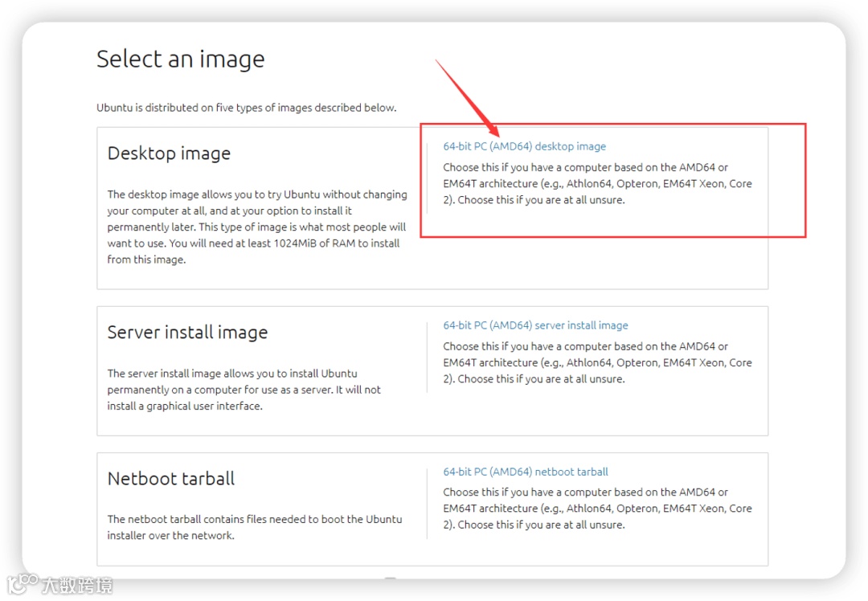Click the 'Select an image' heading

pos(181,59)
